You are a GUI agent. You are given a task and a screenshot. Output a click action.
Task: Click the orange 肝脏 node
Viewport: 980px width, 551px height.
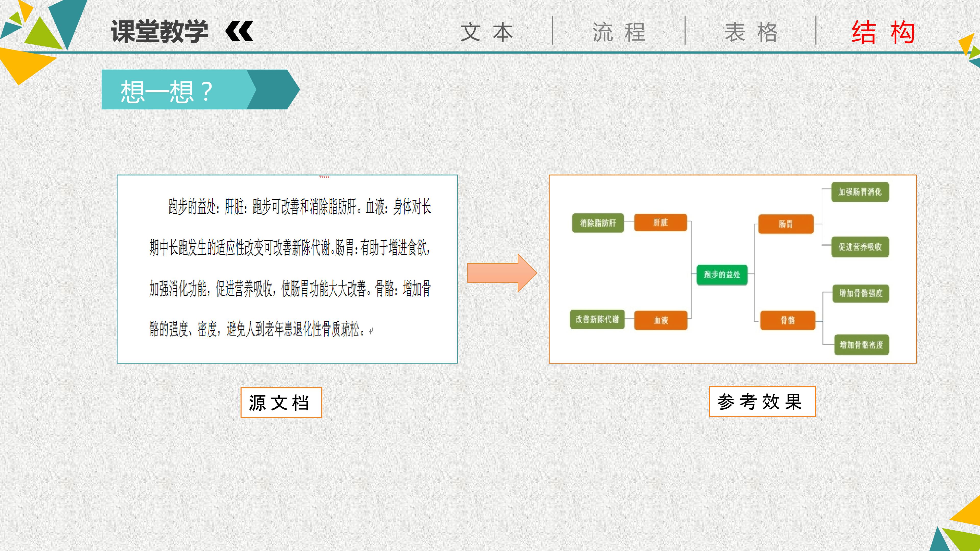click(x=660, y=222)
